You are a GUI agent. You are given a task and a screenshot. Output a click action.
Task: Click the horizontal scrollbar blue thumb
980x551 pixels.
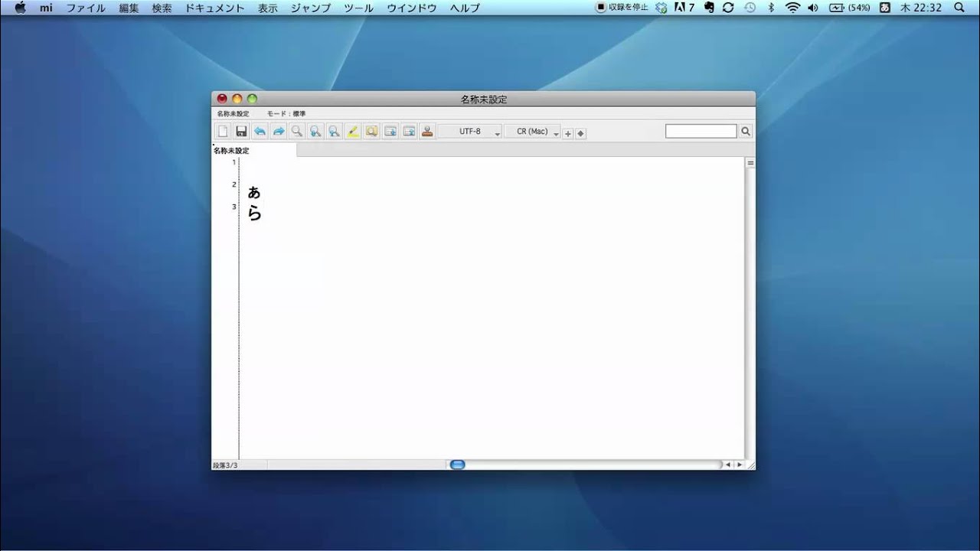tap(458, 465)
